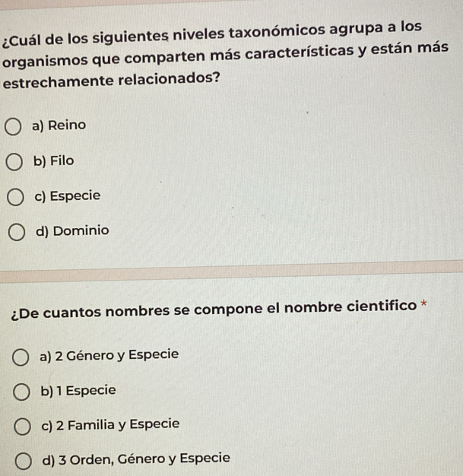Select the radio button for a) Reino
This screenshot has width=463, height=476.
[x=13, y=127]
